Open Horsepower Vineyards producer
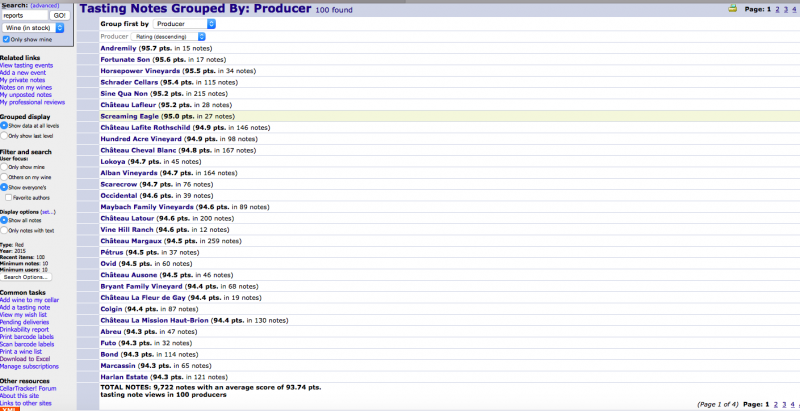Image resolution: width=800 pixels, height=411 pixels. point(140,71)
